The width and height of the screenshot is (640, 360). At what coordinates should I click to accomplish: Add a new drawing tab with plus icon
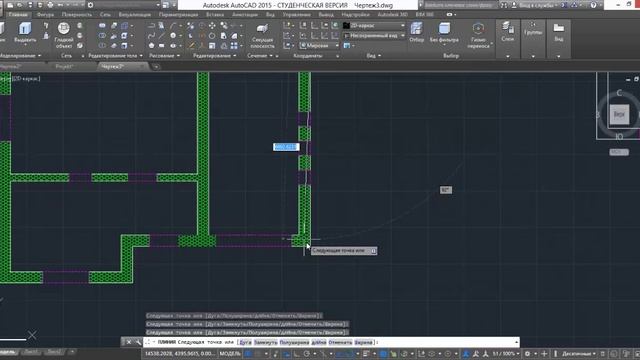point(156,67)
